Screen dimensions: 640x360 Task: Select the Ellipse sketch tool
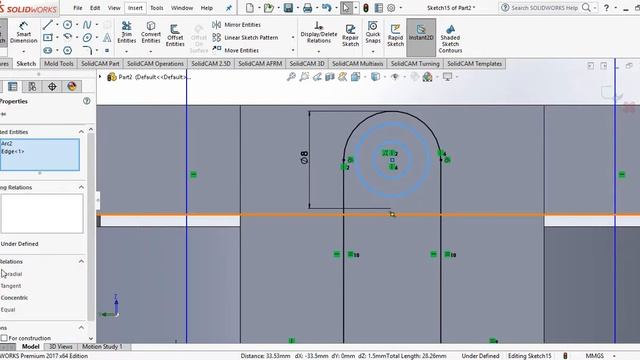[87, 38]
